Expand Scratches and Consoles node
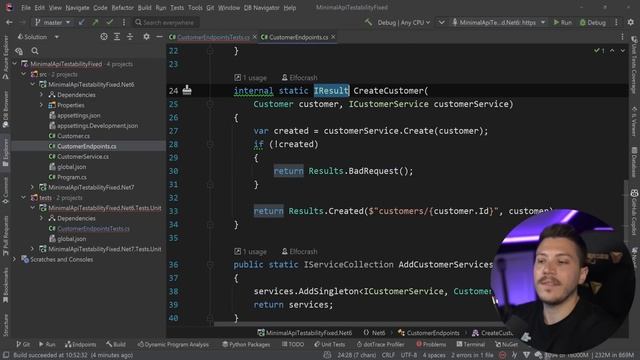 (15, 259)
